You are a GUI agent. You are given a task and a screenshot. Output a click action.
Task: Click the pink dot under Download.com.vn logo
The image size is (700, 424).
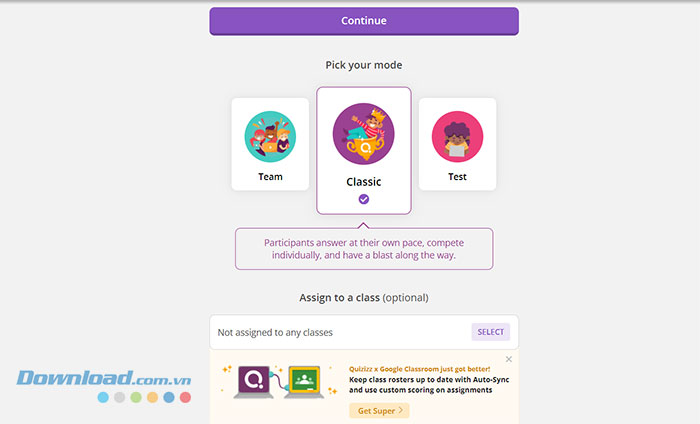tap(184, 397)
